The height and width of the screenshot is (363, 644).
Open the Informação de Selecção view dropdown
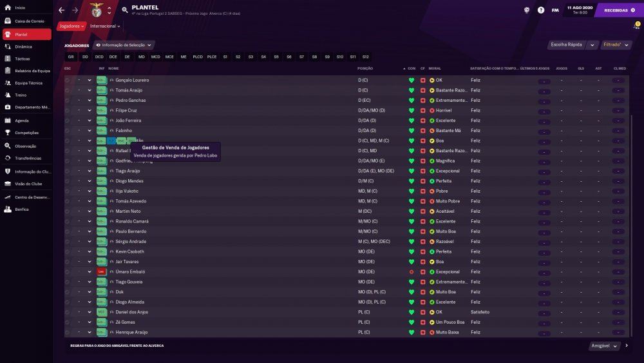click(124, 44)
